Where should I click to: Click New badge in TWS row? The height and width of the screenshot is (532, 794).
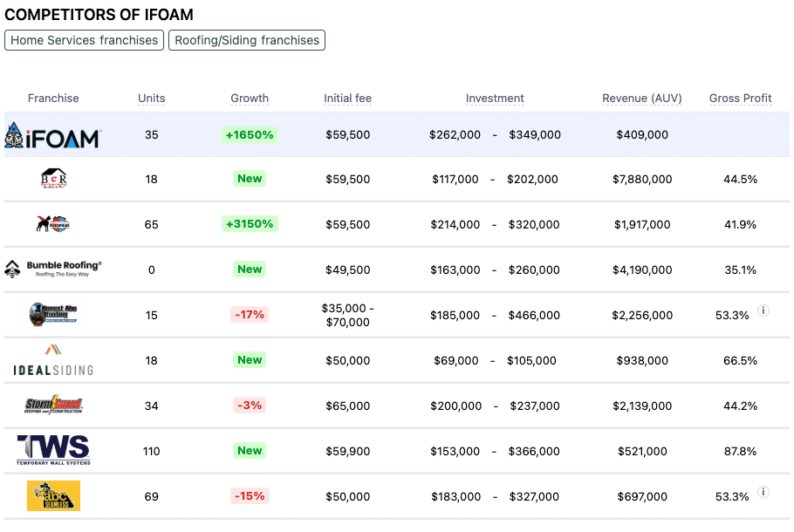tap(250, 450)
